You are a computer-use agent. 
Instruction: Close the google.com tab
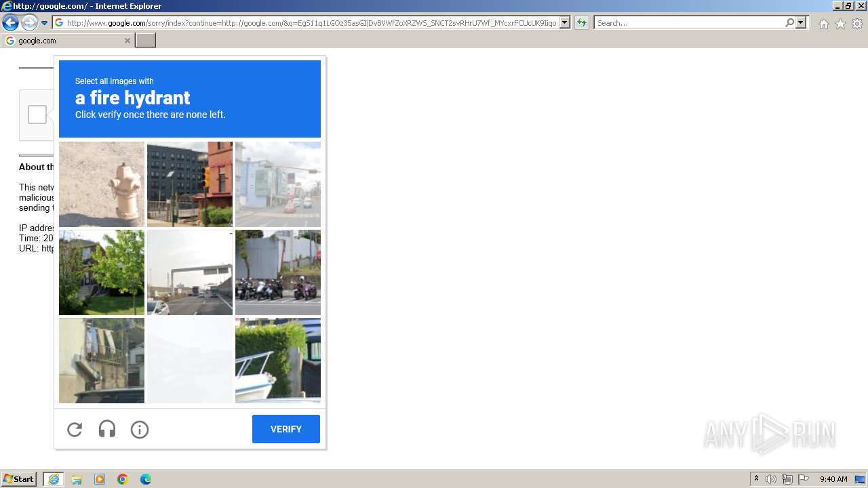(x=127, y=41)
